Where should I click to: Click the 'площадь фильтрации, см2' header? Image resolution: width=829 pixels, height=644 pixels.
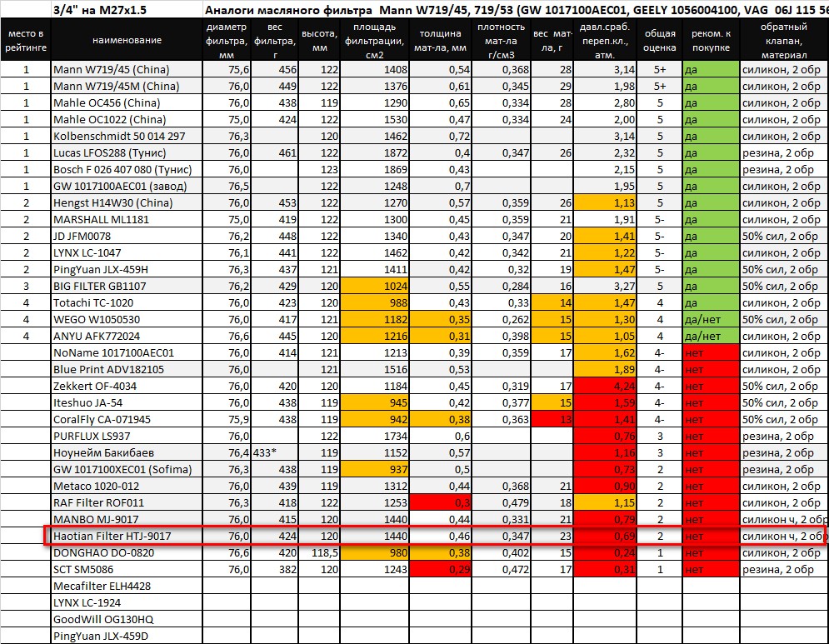[374, 40]
